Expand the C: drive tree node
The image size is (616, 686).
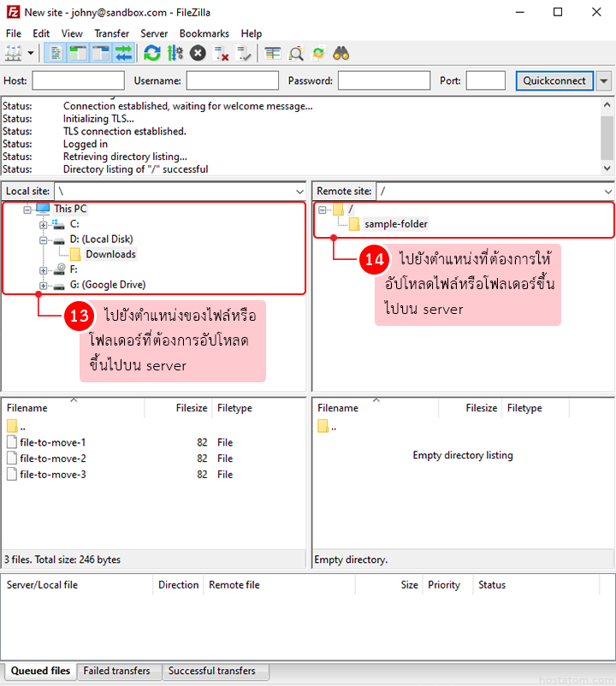(x=44, y=224)
